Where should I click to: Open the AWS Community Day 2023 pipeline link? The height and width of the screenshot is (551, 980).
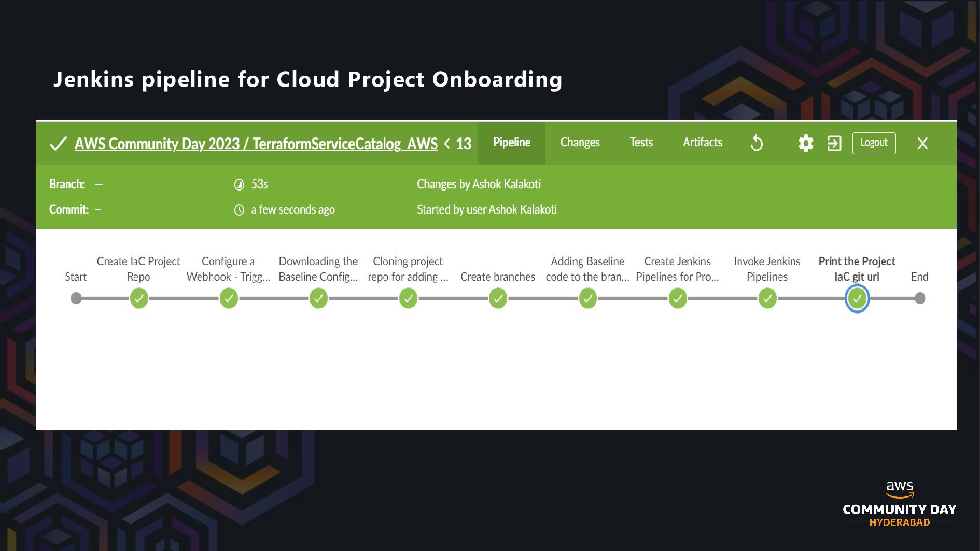pos(256,144)
